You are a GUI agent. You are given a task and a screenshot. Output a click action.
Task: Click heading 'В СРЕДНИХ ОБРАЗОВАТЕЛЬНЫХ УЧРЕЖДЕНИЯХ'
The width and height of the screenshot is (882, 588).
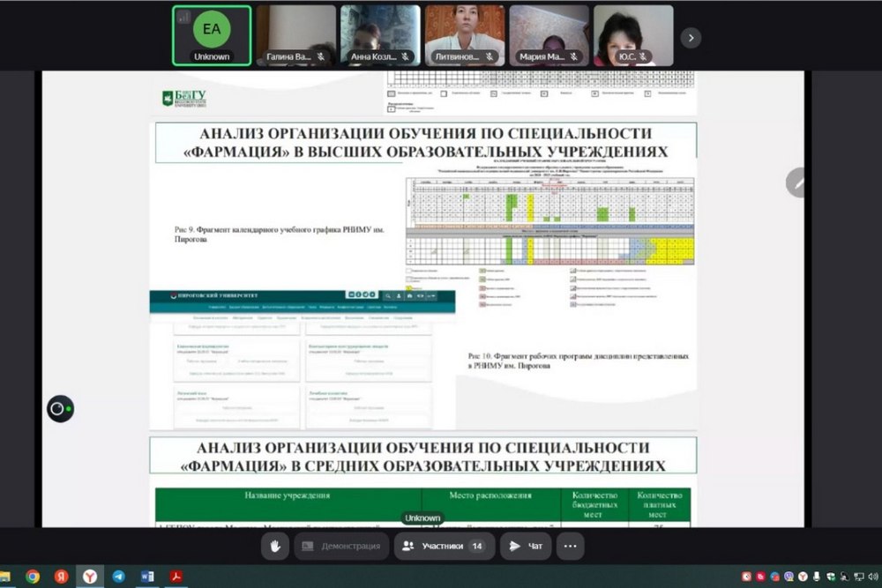pos(477,466)
